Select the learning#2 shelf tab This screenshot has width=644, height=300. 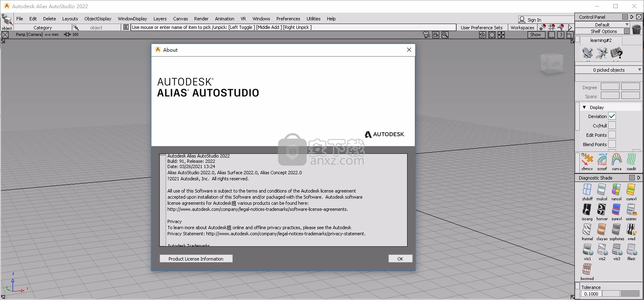(x=601, y=40)
